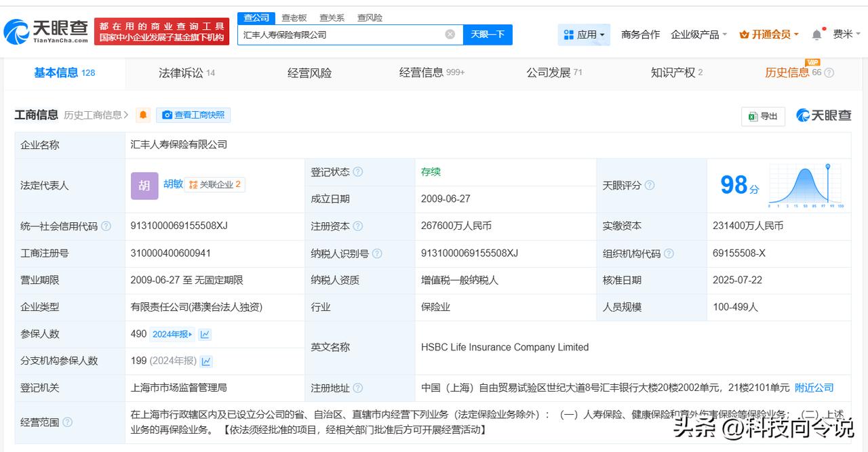Open help icon next to 注册资本
The image size is (868, 452).
tap(358, 226)
